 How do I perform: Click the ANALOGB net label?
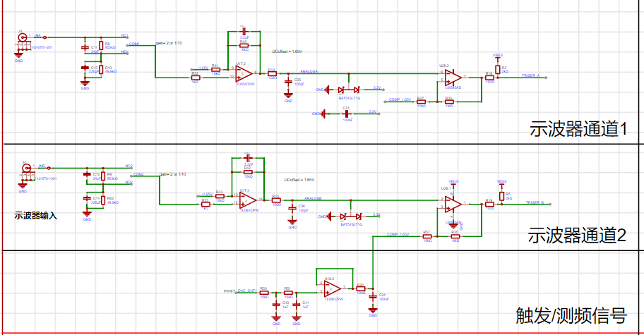tap(313, 198)
